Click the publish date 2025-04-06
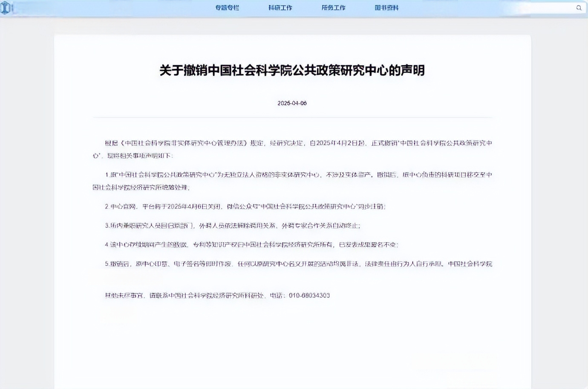 coord(292,103)
